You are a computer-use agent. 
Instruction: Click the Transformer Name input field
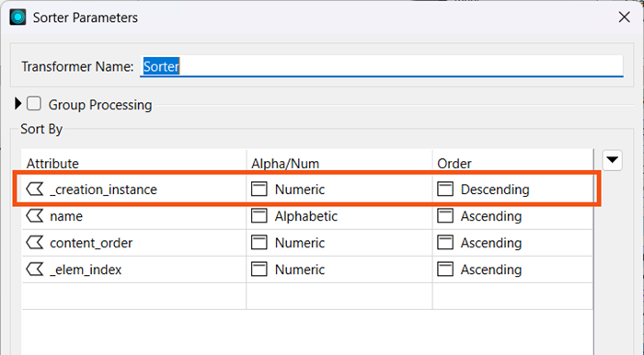pyautogui.click(x=382, y=66)
